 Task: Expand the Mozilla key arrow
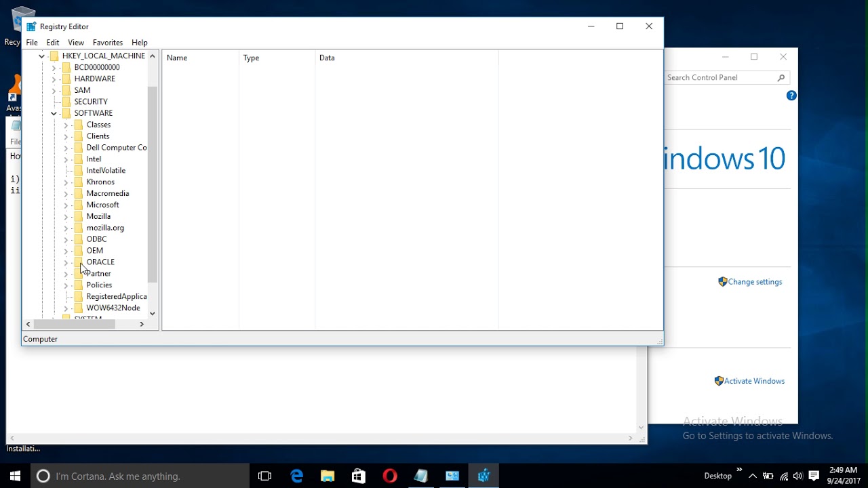66,216
